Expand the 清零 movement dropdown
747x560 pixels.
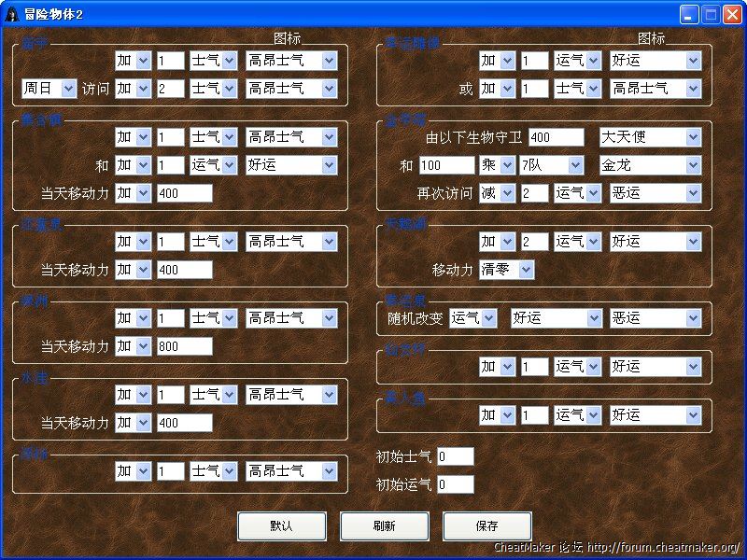click(507, 270)
